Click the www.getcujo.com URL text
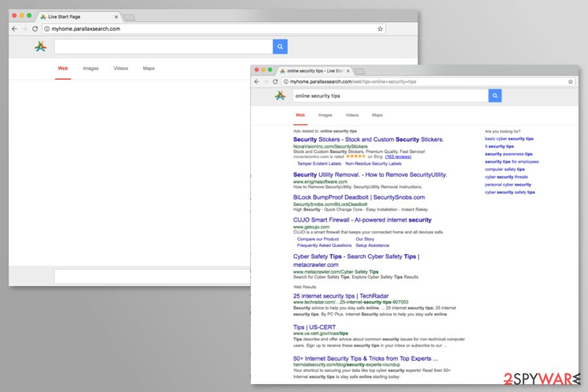The width and height of the screenshot is (588, 392). [x=311, y=227]
